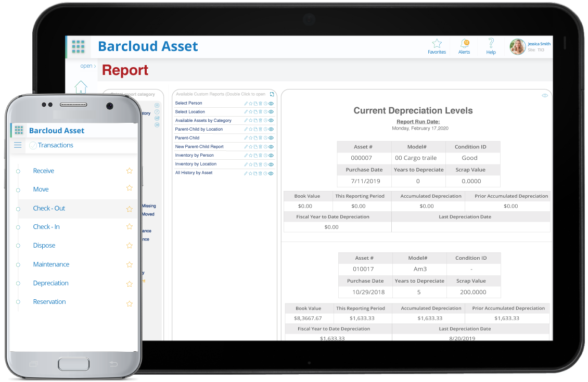Star Dispose as a favorite on the phone
588x382 pixels.
[x=130, y=246]
